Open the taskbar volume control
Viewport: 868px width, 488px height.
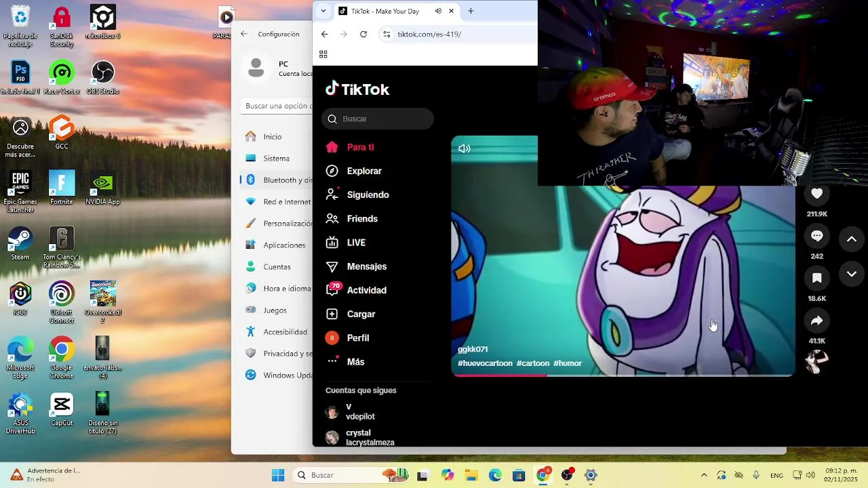point(810,475)
